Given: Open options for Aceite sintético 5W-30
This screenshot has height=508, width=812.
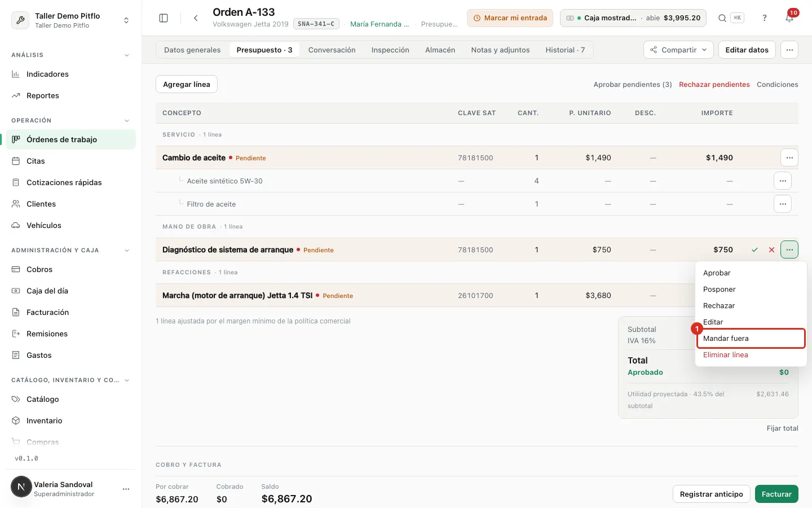Looking at the screenshot, I should [x=783, y=181].
